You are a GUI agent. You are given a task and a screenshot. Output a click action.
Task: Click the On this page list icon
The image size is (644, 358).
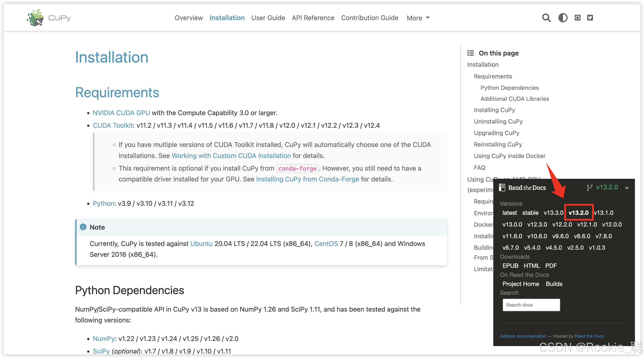click(470, 53)
